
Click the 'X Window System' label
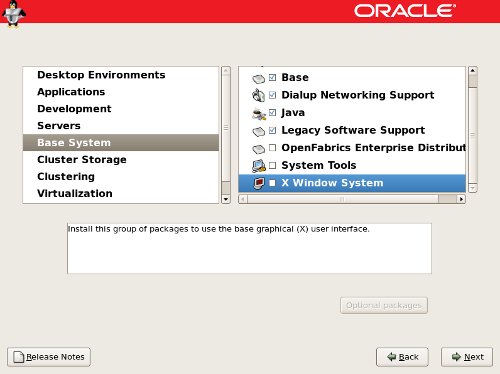pos(332,183)
